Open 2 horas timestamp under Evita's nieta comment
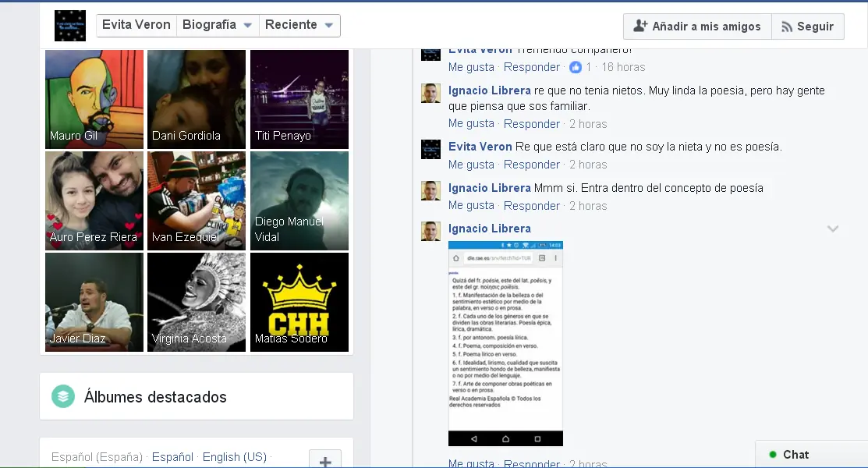The width and height of the screenshot is (868, 468). [x=588, y=165]
